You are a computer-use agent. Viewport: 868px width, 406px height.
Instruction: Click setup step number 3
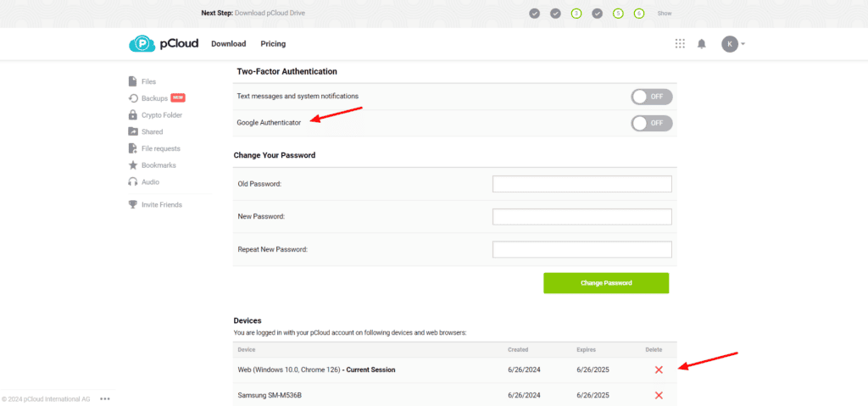point(576,14)
